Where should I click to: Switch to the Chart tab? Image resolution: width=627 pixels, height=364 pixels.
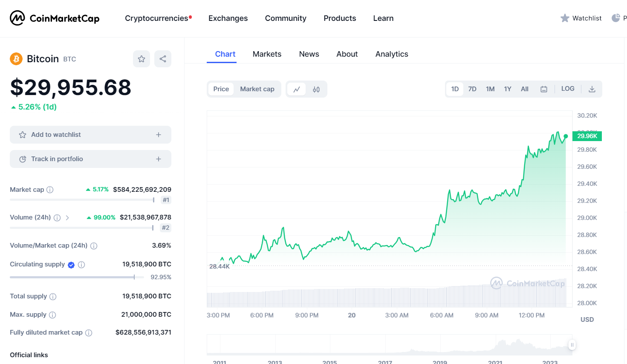225,54
